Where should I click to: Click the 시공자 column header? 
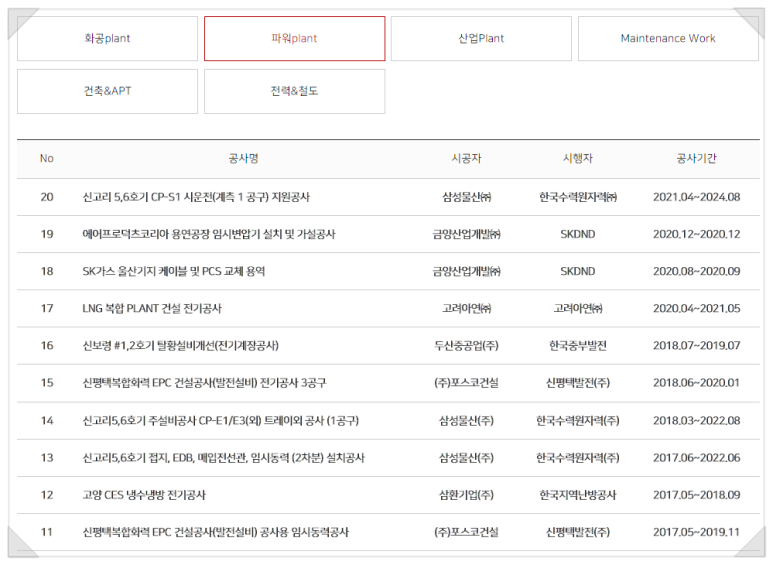[x=466, y=159]
